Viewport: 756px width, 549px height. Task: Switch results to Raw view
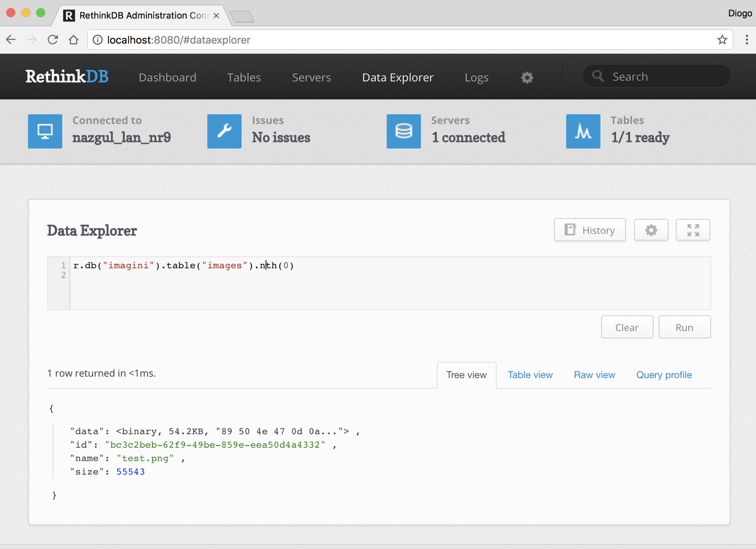[594, 375]
